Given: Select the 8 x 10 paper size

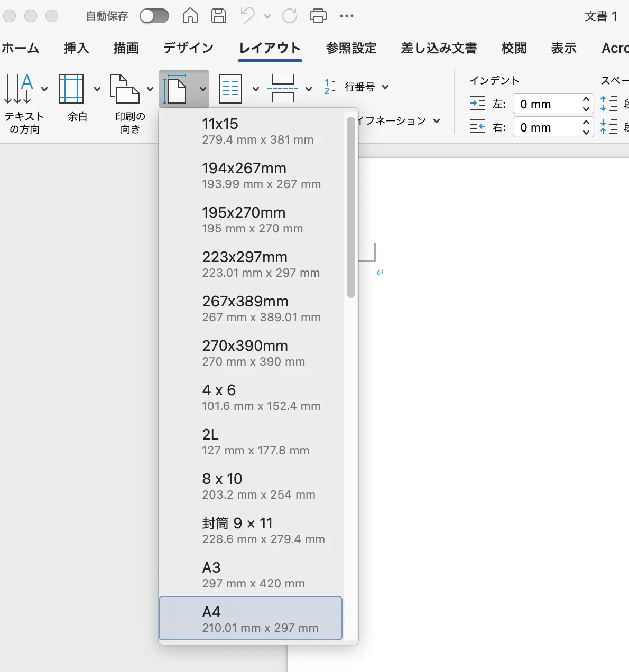Looking at the screenshot, I should [251, 486].
